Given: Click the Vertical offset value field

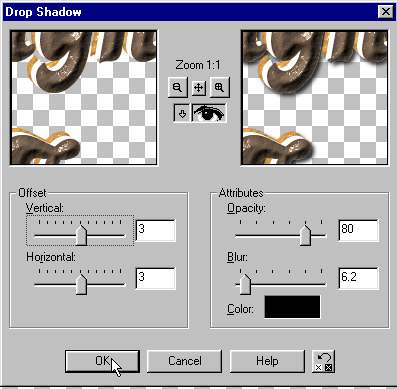Looking at the screenshot, I should click(x=155, y=230).
